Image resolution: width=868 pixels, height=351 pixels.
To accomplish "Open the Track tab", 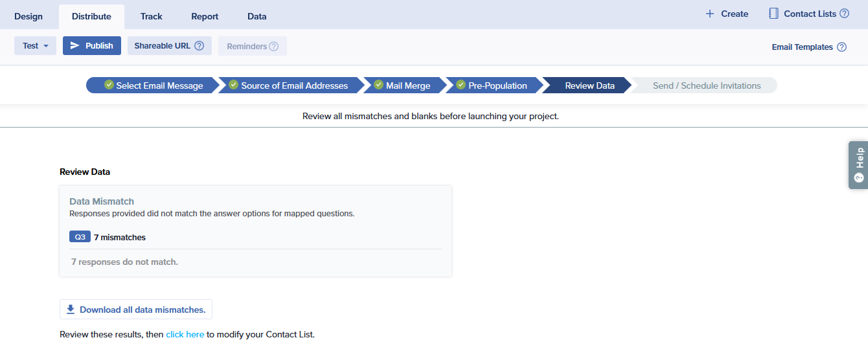I will [x=151, y=16].
